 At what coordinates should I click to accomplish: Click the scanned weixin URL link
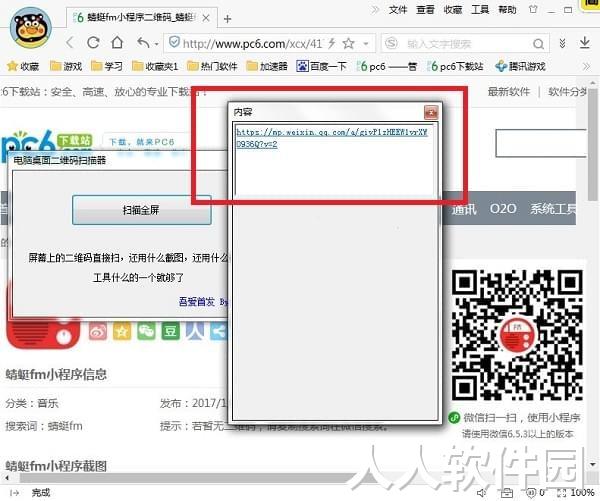coord(331,138)
